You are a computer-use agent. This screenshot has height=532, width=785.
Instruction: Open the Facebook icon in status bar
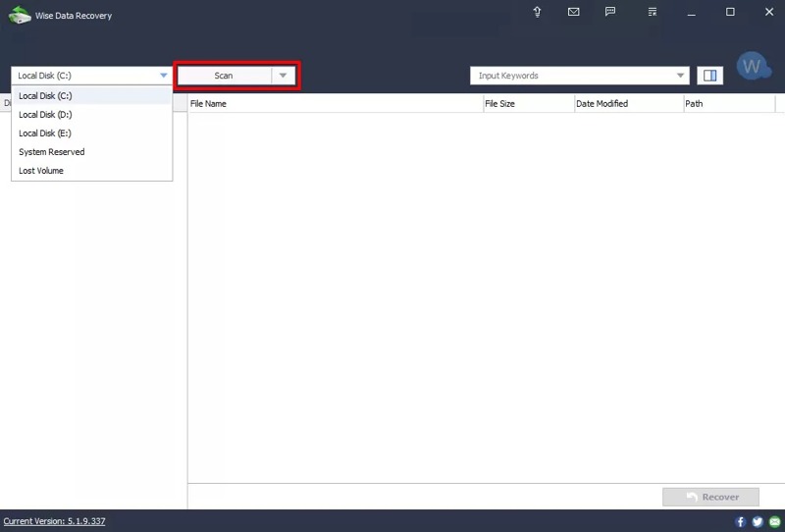click(x=740, y=521)
